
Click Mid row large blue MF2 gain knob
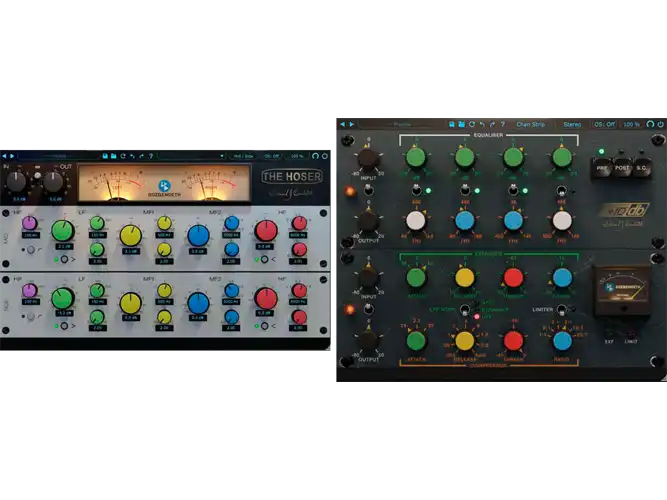click(198, 236)
